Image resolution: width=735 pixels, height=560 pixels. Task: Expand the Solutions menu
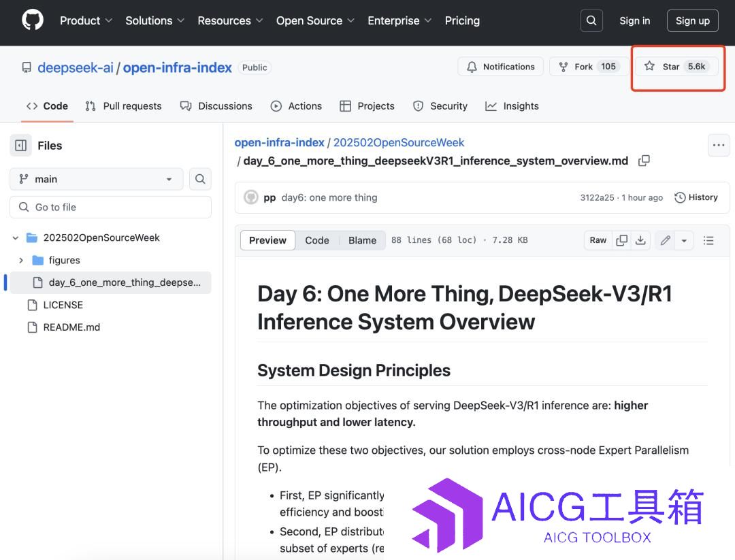[154, 20]
